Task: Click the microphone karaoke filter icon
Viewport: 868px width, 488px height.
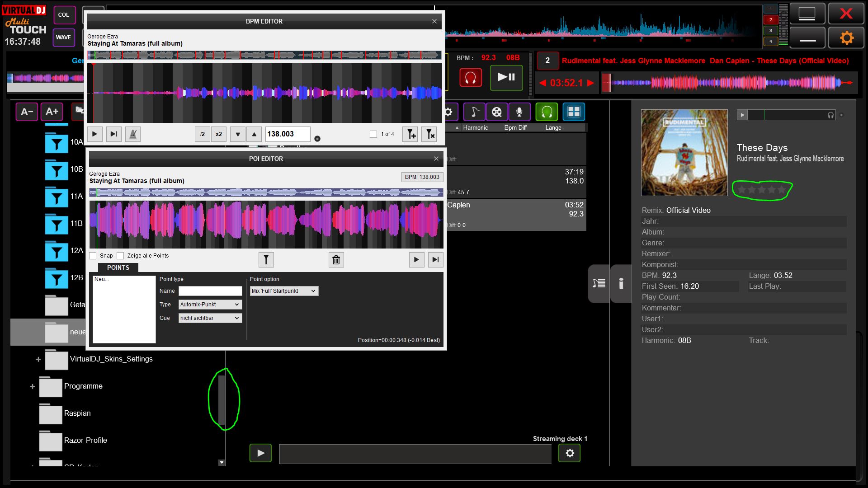Action: click(519, 112)
